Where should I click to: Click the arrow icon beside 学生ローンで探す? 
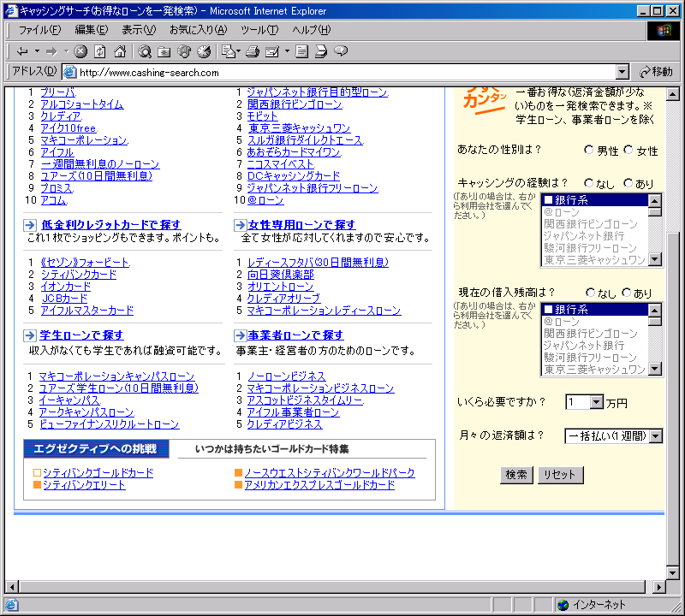click(x=30, y=335)
